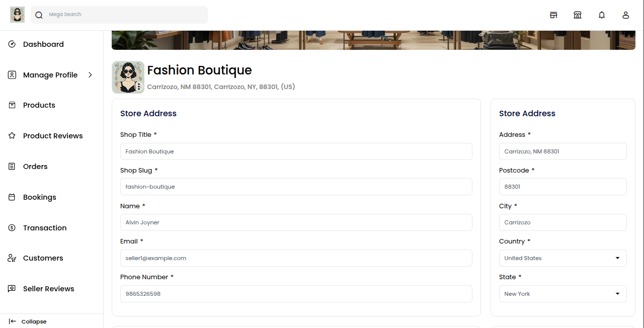644x328 pixels.
Task: Click the storefront icon in header
Action: [553, 15]
